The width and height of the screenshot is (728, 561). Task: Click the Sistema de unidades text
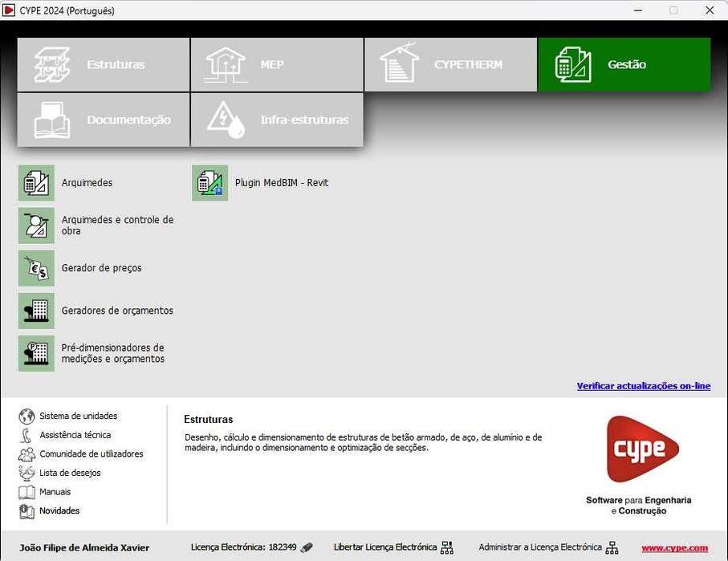pyautogui.click(x=78, y=416)
